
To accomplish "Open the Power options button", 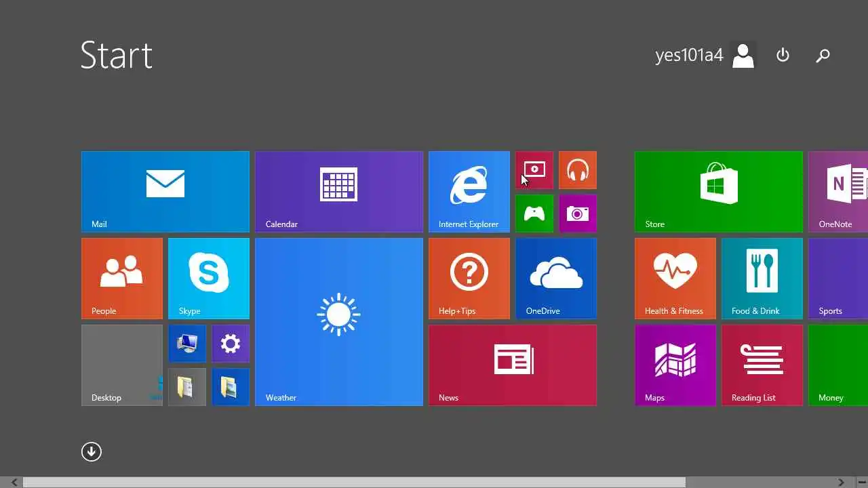I will (x=783, y=56).
